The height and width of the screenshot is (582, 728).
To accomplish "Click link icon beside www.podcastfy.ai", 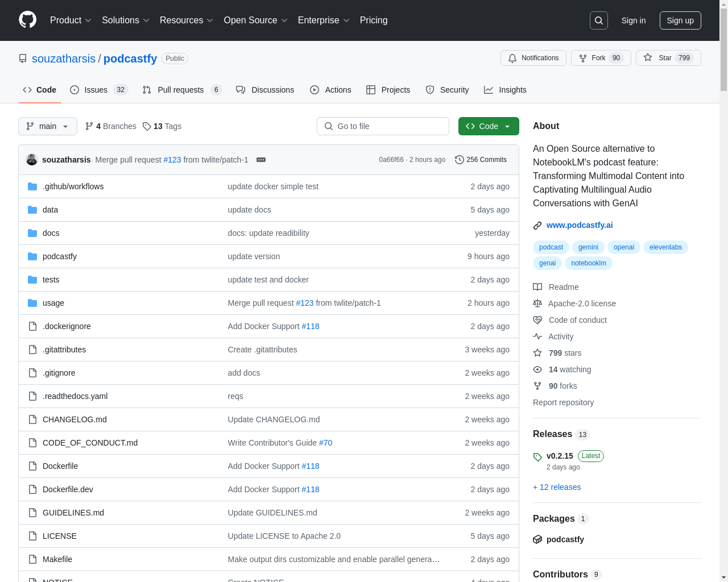I will click(537, 226).
